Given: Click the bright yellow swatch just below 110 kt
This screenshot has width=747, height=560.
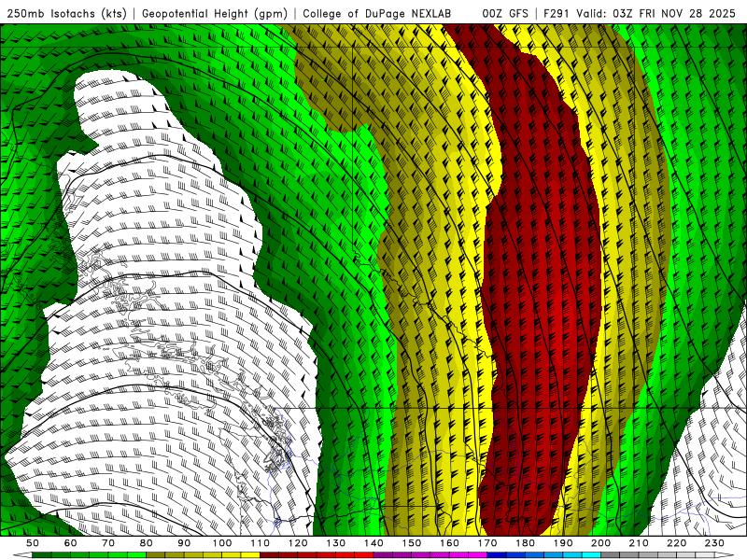Looking at the screenshot, I should [x=250, y=554].
